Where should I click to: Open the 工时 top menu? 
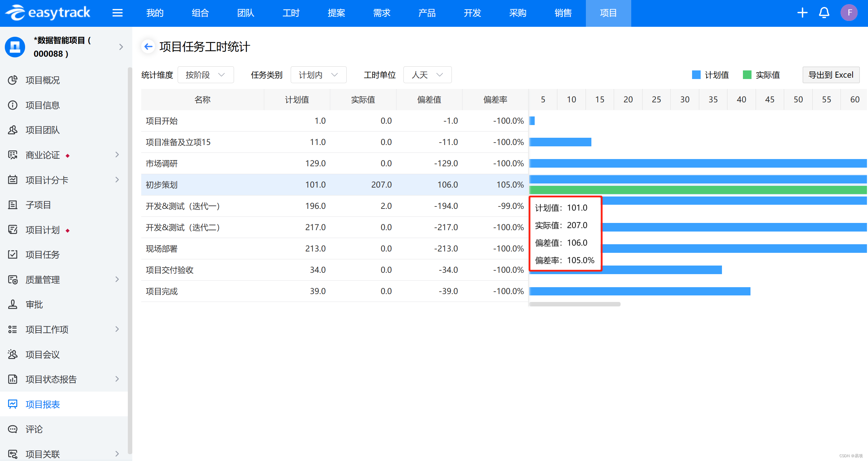click(291, 13)
